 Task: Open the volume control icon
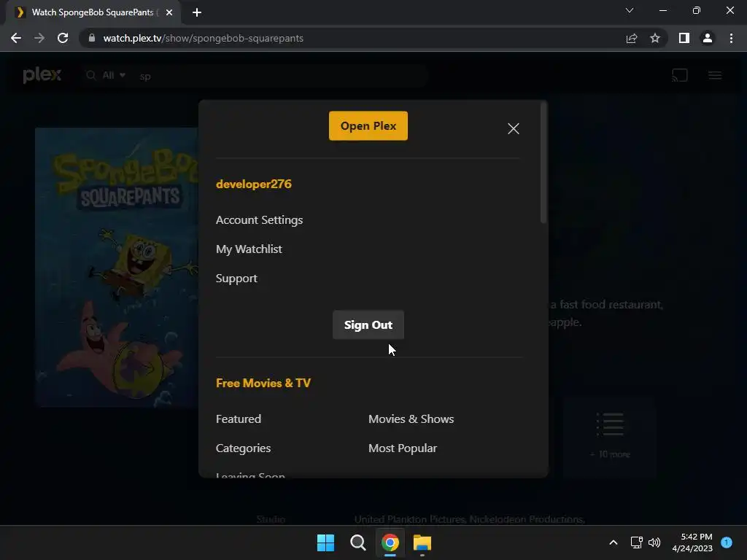654,542
